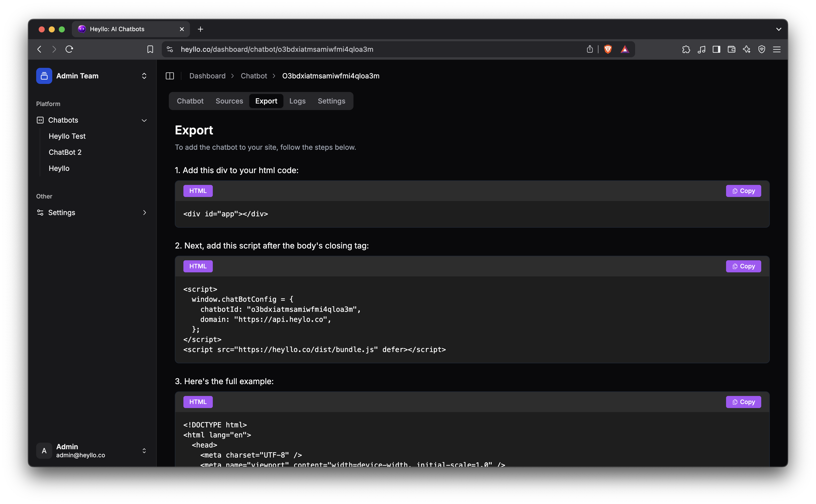This screenshot has height=504, width=816.
Task: Click the bundle.js script src line
Action: (x=314, y=350)
